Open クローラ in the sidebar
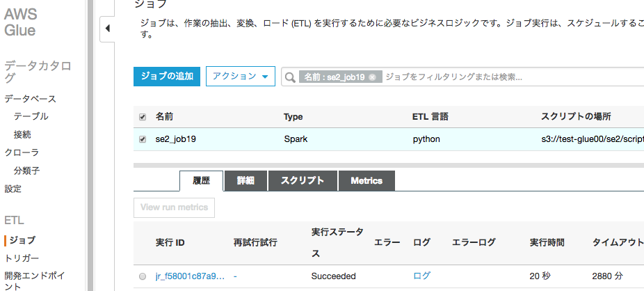Viewport: 644px width, 291px height. 22,152
